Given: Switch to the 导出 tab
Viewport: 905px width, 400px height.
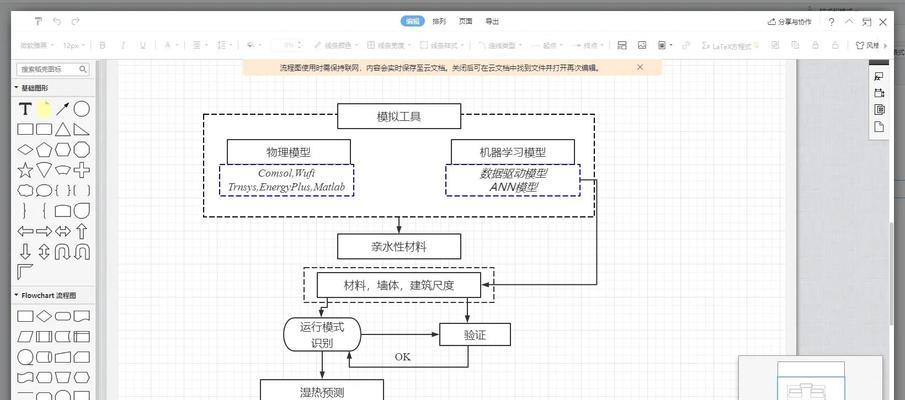Looking at the screenshot, I should click(492, 21).
